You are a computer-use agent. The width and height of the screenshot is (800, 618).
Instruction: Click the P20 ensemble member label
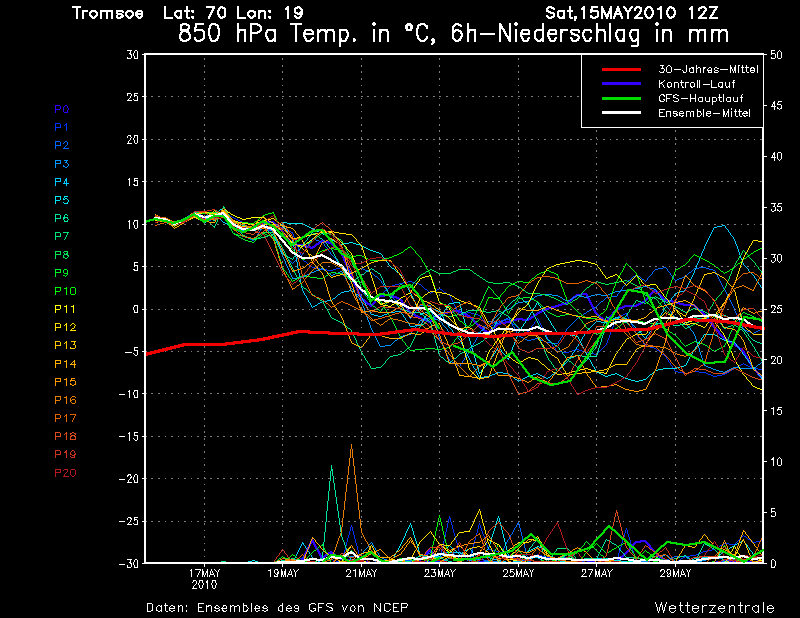click(x=64, y=473)
